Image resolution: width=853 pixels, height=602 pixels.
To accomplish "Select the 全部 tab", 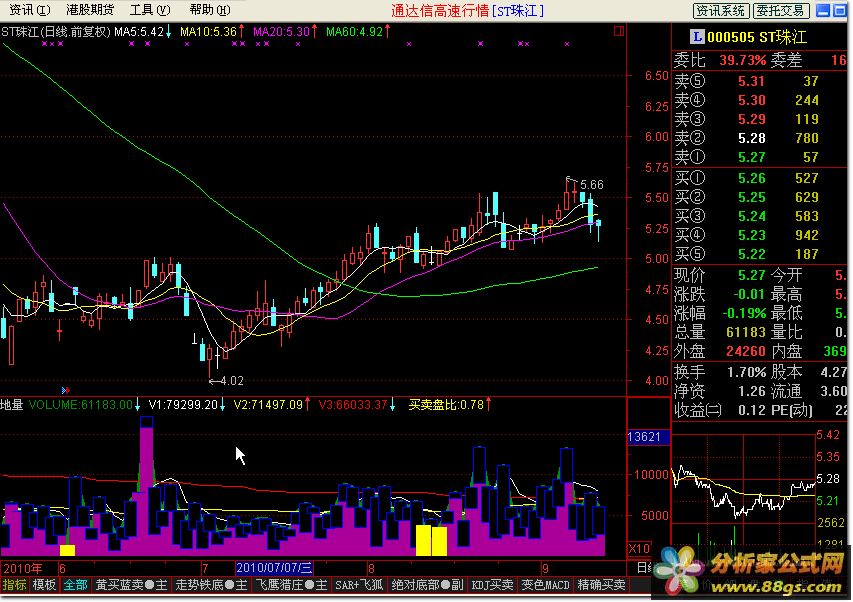I will coord(75,585).
